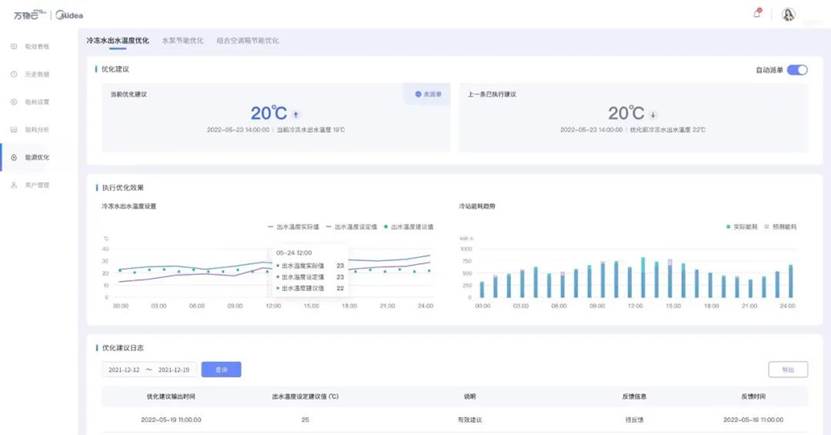Toggle 预测能耗 legend series
Image resolution: width=831 pixels, height=435 pixels.
click(780, 227)
